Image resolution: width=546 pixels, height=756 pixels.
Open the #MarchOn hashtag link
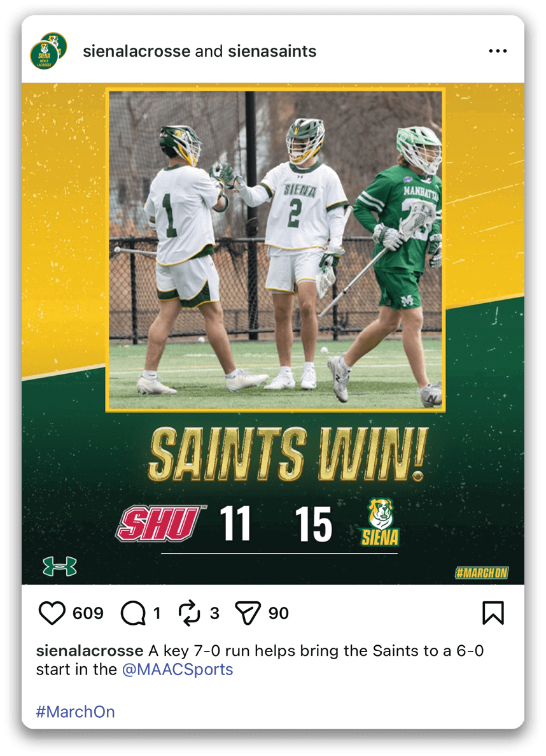click(75, 711)
